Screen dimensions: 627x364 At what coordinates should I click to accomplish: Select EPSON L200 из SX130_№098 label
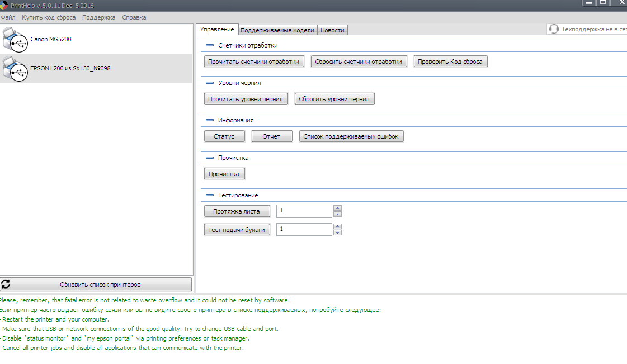[x=70, y=68]
